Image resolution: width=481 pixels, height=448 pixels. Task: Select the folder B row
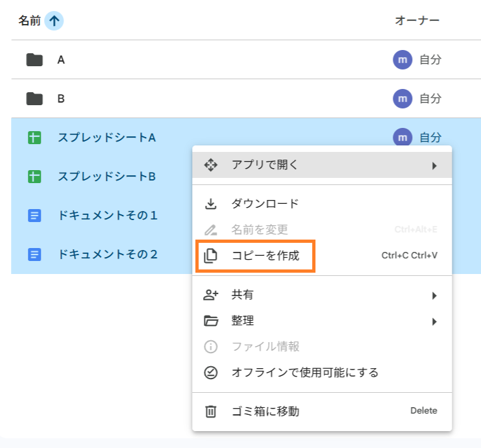tap(195, 99)
